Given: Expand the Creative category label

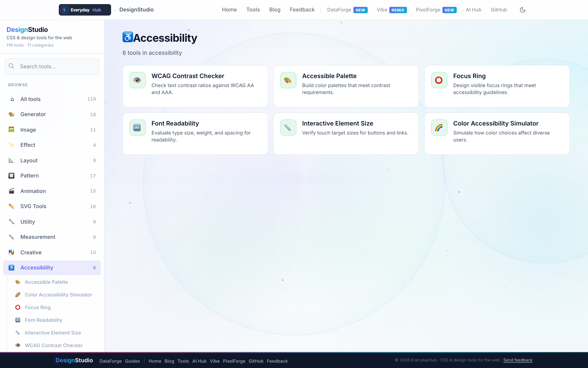Looking at the screenshot, I should [31, 252].
